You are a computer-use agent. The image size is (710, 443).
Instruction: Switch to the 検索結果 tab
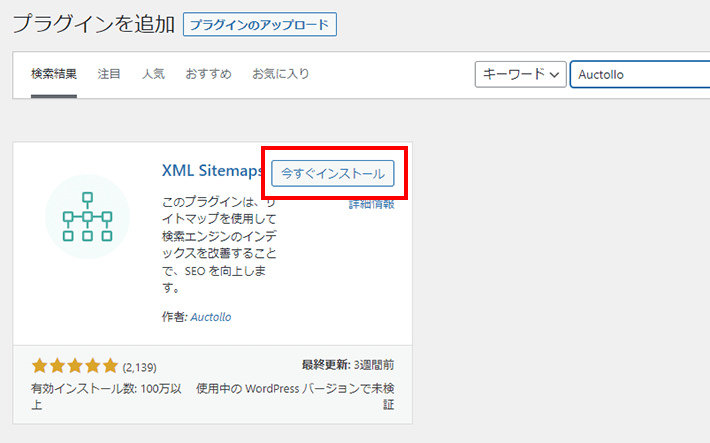pos(54,74)
